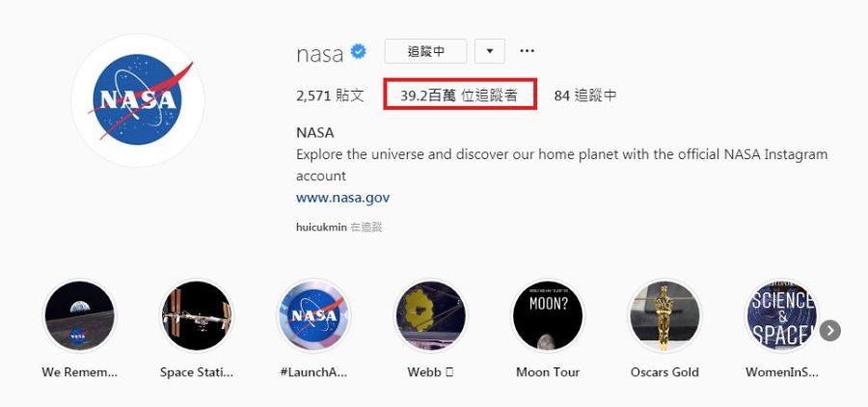Open the We Remember story highlight
Screen dimensions: 868x407
pyautogui.click(x=80, y=316)
